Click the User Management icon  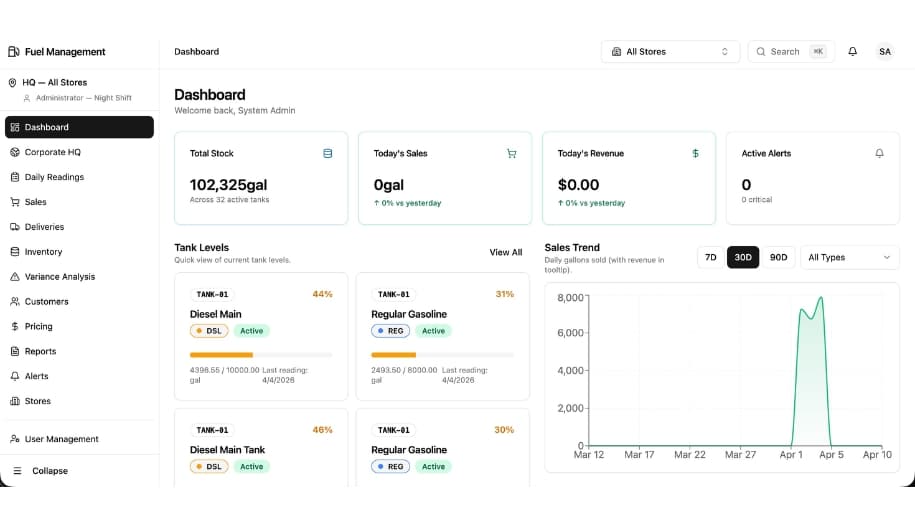tap(15, 439)
